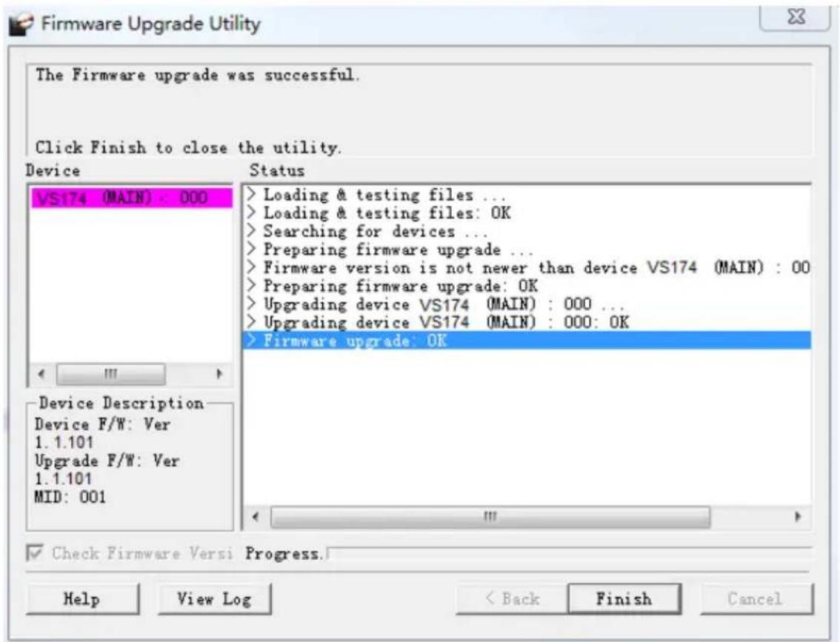Viewport: 840px width, 642px height.
Task: Click the disabled Cancel button
Action: point(756,598)
